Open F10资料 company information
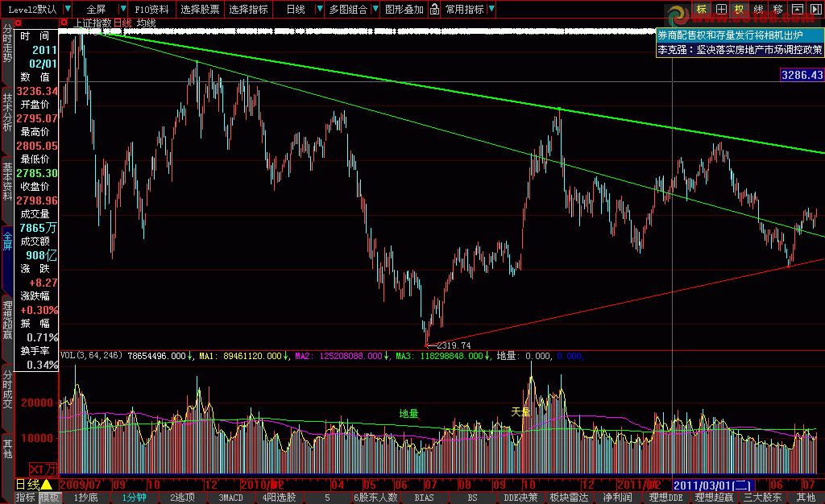Screen dimensions: 825x504 coord(151,10)
